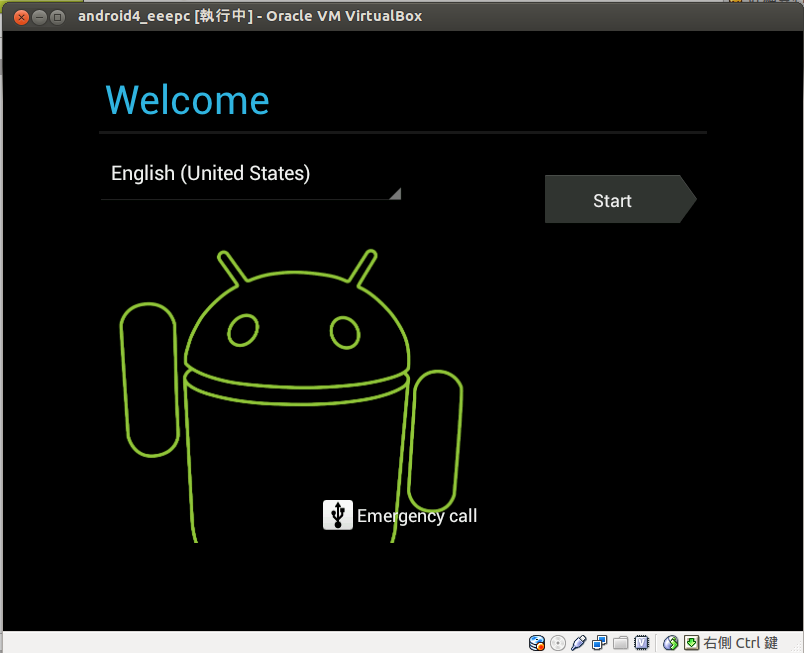
Task: Click the optical CD drive icon in status bar
Action: pos(557,643)
